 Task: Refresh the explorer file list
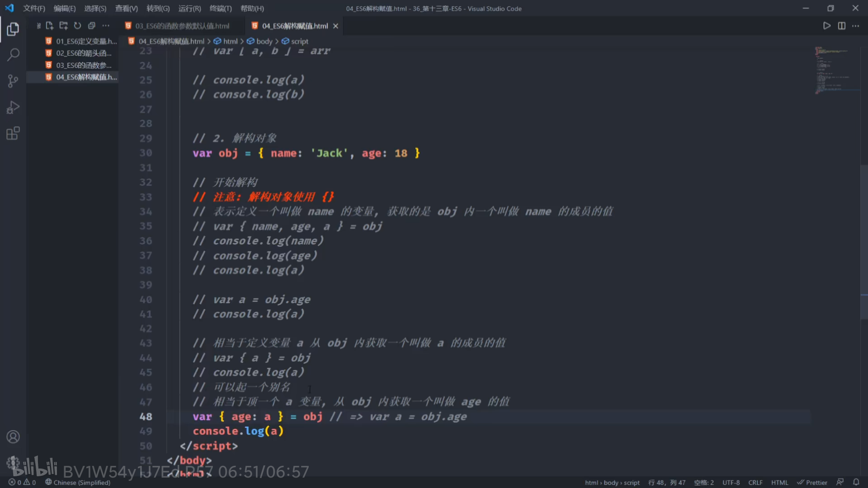point(77,26)
